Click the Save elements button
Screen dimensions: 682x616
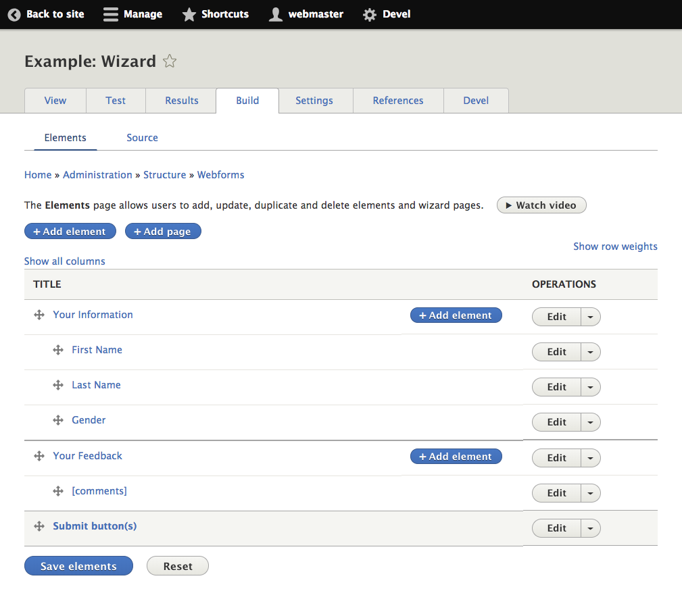point(78,565)
